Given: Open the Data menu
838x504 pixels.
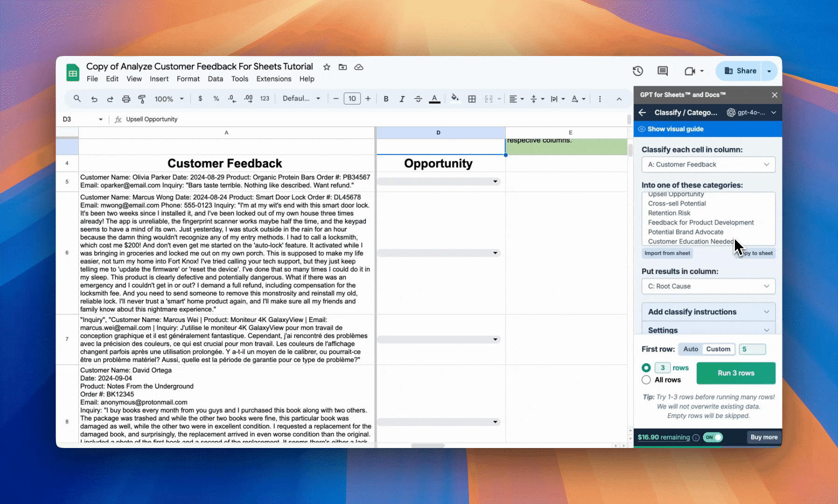Looking at the screenshot, I should click(215, 79).
